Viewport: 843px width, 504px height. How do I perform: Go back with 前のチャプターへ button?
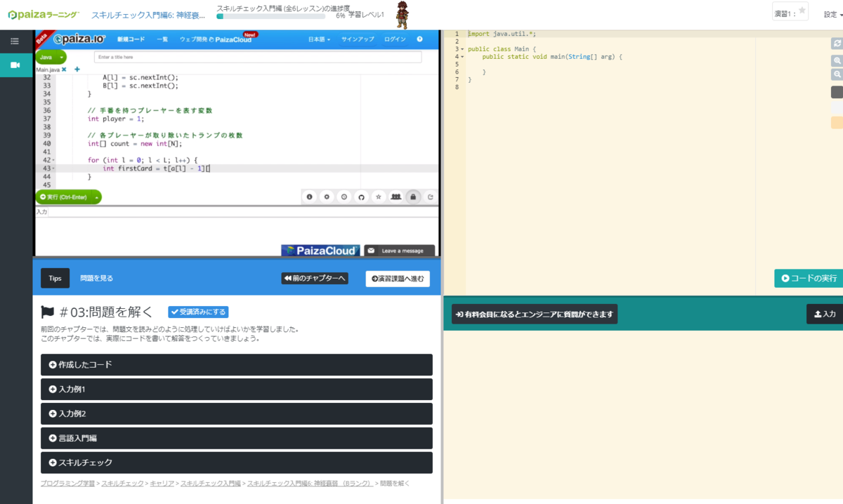[x=315, y=279]
